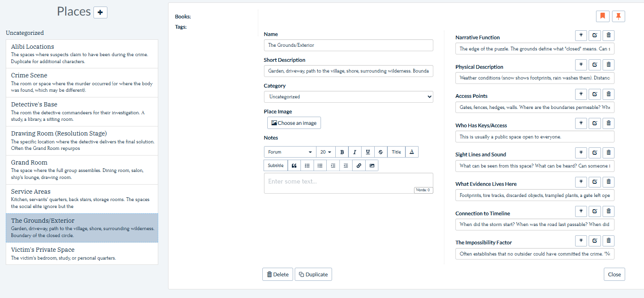Image resolution: width=644 pixels, height=298 pixels.
Task: Insert a link in Notes
Action: pyautogui.click(x=359, y=165)
